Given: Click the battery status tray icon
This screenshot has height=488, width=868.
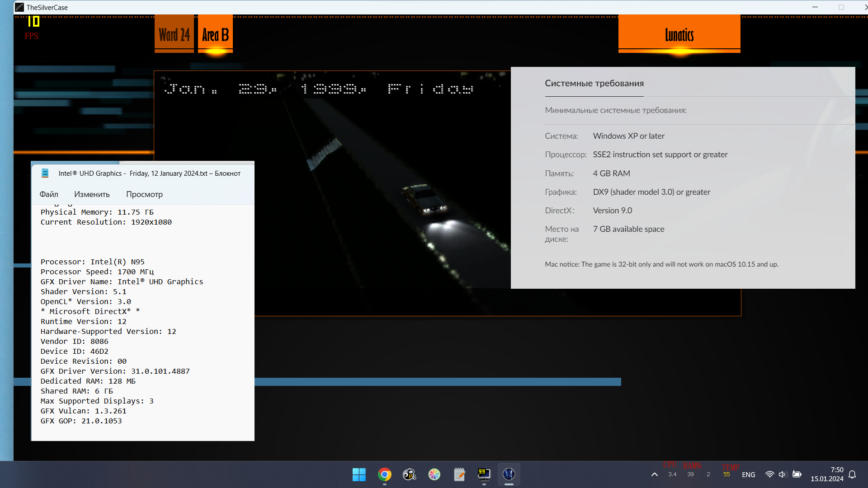Looking at the screenshot, I should pos(797,474).
